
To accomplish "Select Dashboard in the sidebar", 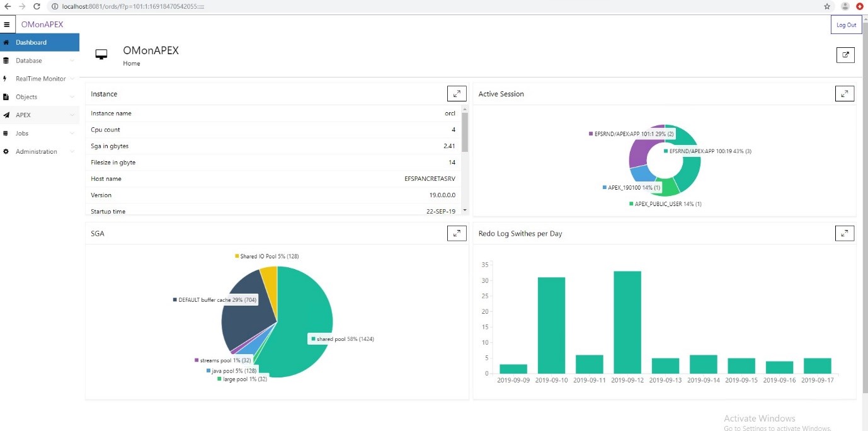I will [31, 43].
